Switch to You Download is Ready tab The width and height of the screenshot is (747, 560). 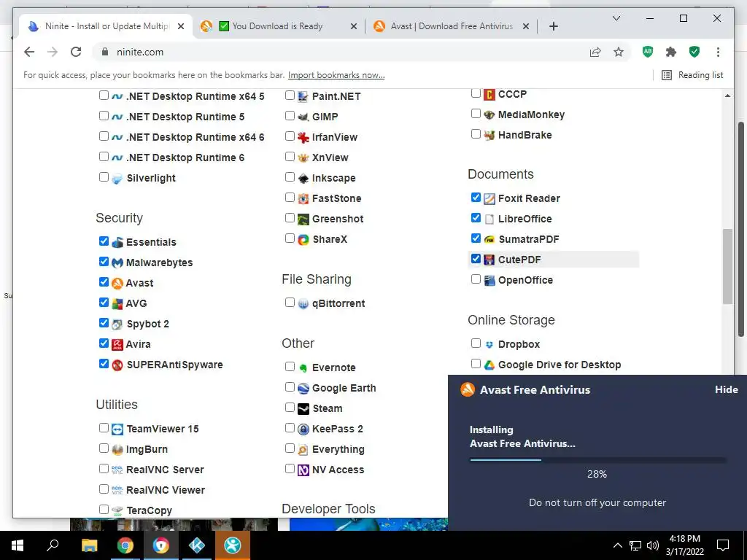tap(279, 26)
